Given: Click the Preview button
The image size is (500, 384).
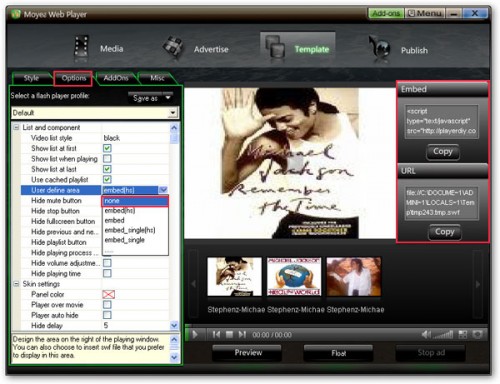Looking at the screenshot, I should 248,353.
